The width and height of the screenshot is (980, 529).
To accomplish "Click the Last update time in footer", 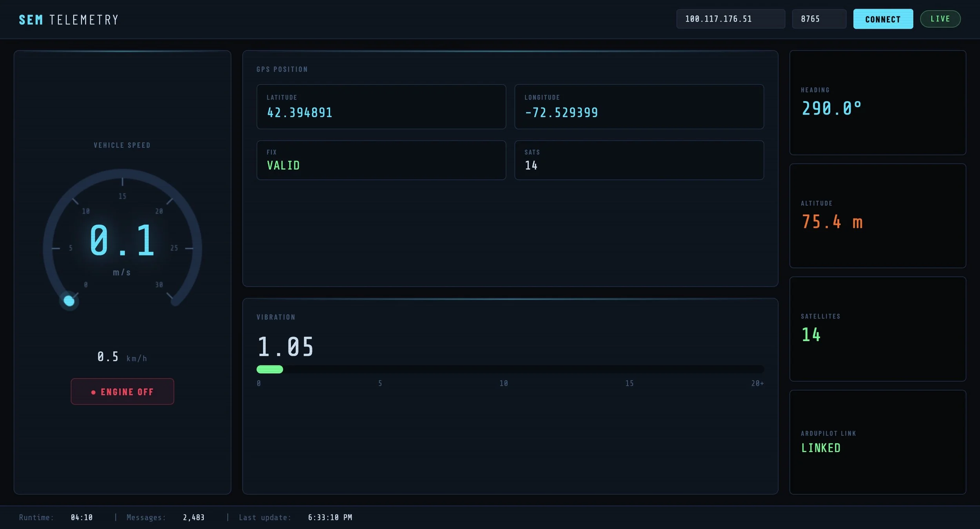I will [330, 517].
